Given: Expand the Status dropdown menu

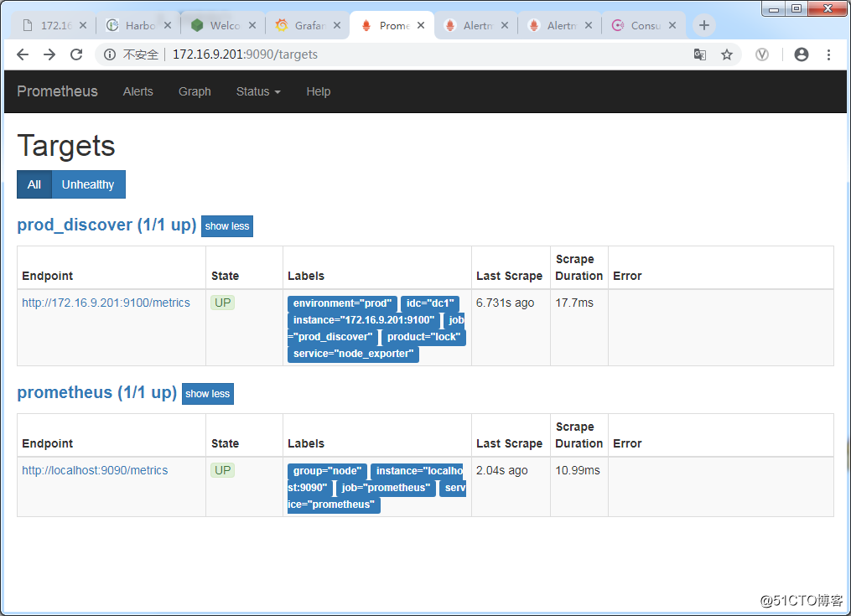Looking at the screenshot, I should (x=258, y=91).
